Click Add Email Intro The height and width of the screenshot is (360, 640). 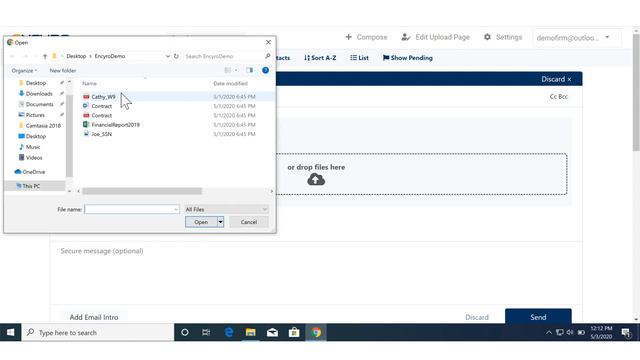94,317
